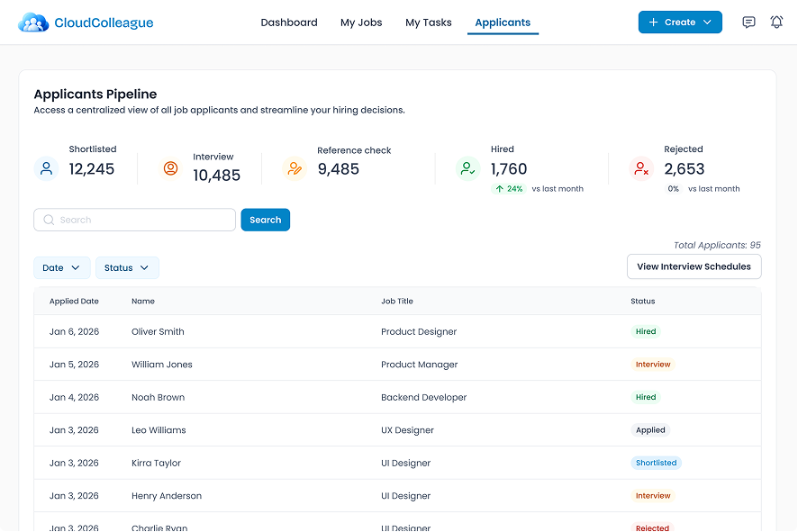This screenshot has width=798, height=532.
Task: Focus the applicant search input field
Action: tap(135, 220)
